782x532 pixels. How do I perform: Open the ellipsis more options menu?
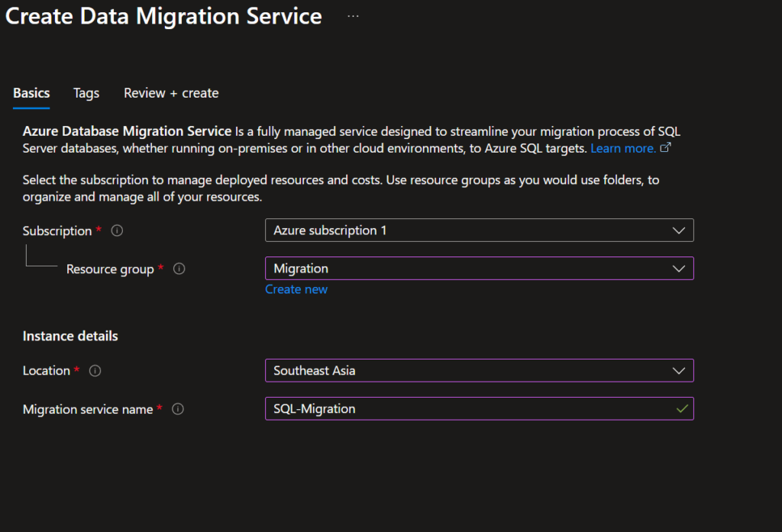coord(353,17)
